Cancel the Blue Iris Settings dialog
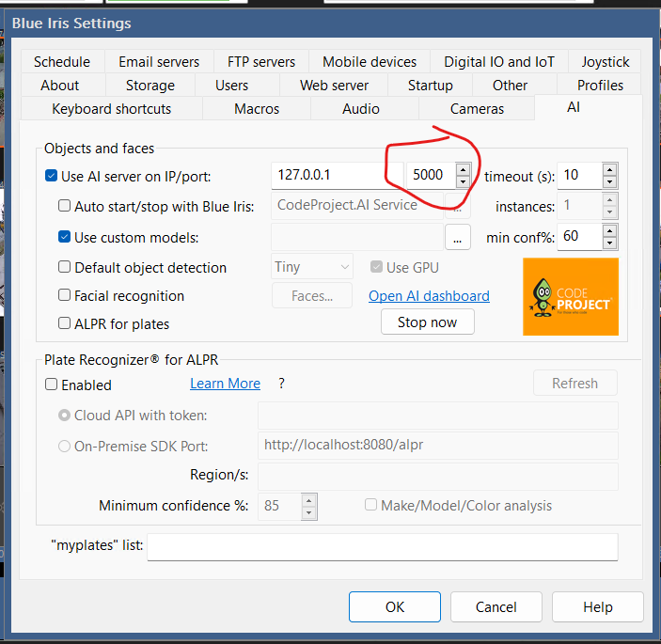This screenshot has height=644, width=661. (x=496, y=607)
